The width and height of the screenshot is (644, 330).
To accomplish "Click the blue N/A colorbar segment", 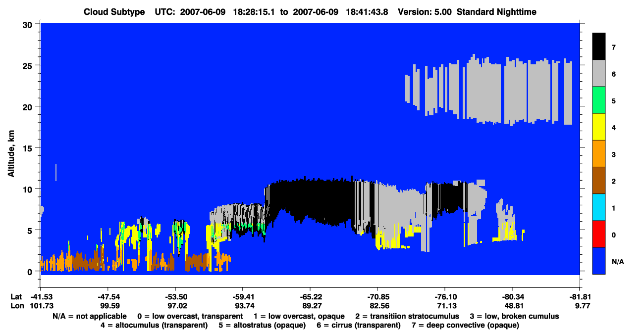I will coord(599,261).
